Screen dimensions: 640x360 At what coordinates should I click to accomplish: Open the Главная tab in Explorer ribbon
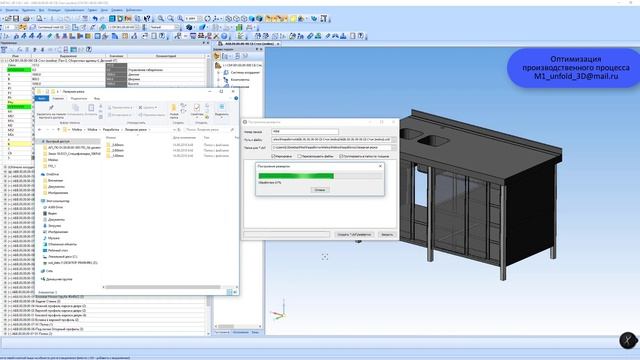pyautogui.click(x=58, y=98)
